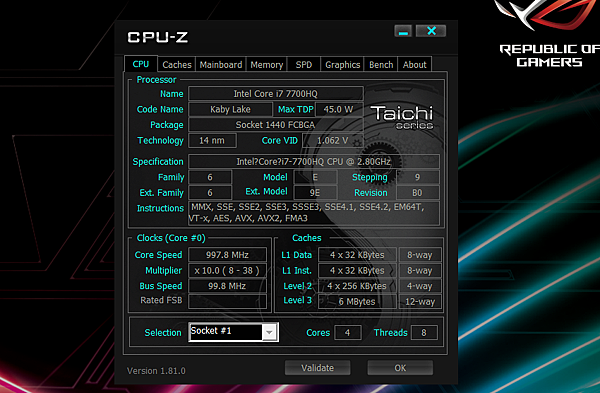Click the Level 2 4-way value
Screen dimensions: 600x393
tap(420, 286)
